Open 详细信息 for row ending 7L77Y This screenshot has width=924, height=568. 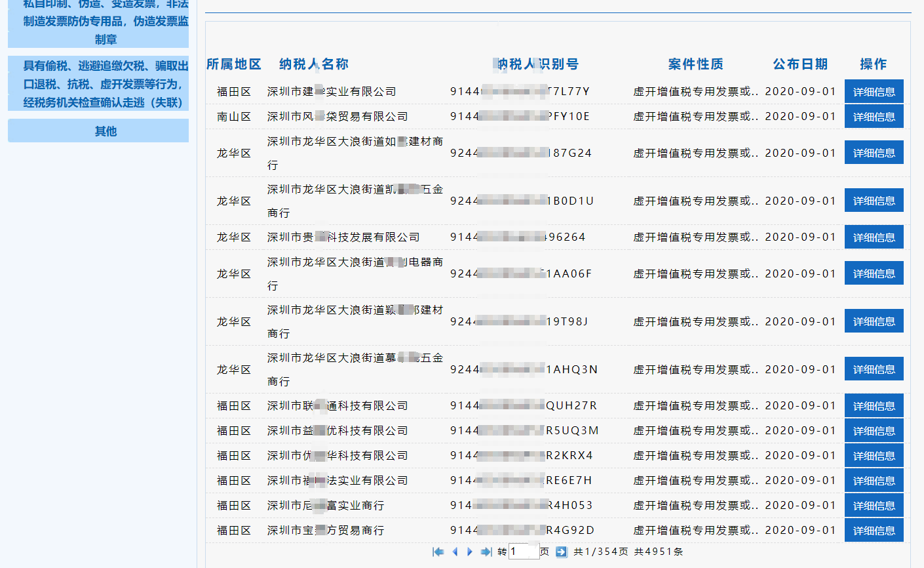pyautogui.click(x=874, y=92)
